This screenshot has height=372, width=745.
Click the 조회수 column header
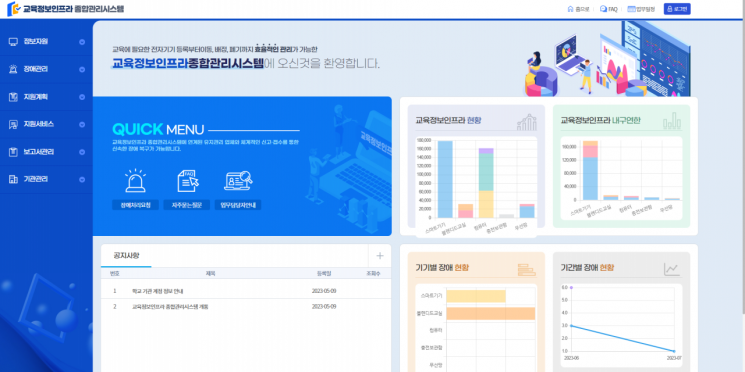373,273
